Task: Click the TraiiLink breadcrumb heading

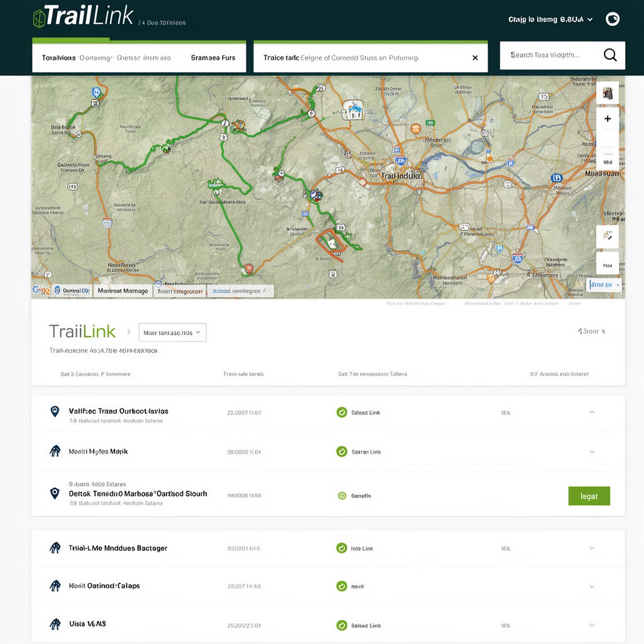Action: tap(82, 331)
